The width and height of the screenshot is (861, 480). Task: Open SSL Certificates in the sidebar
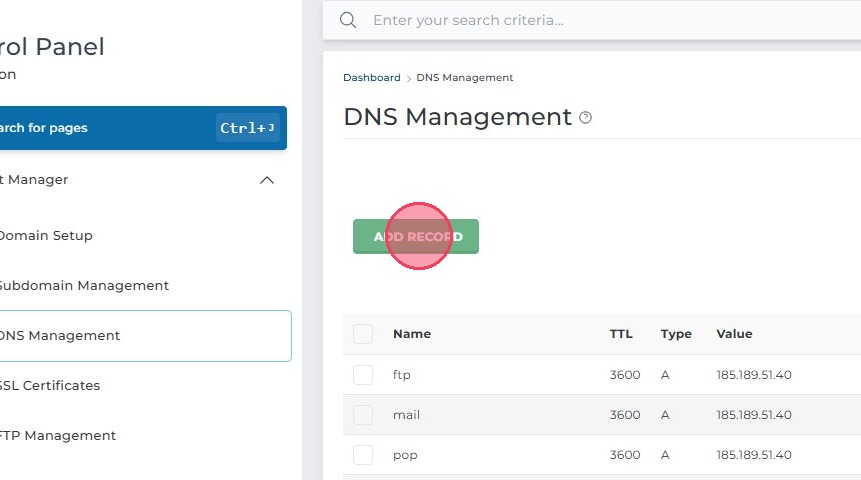(x=50, y=386)
